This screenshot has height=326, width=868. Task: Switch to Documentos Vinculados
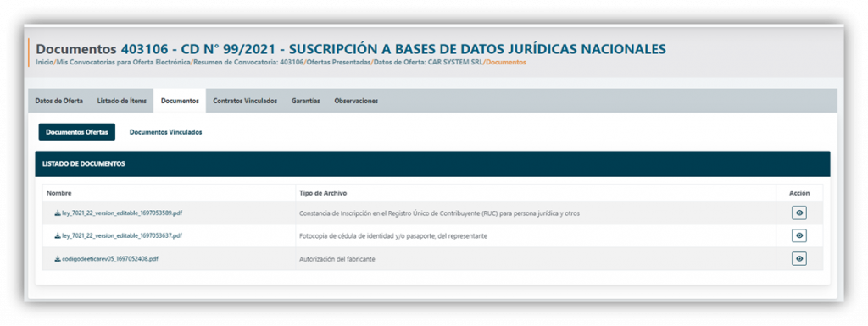(x=165, y=133)
